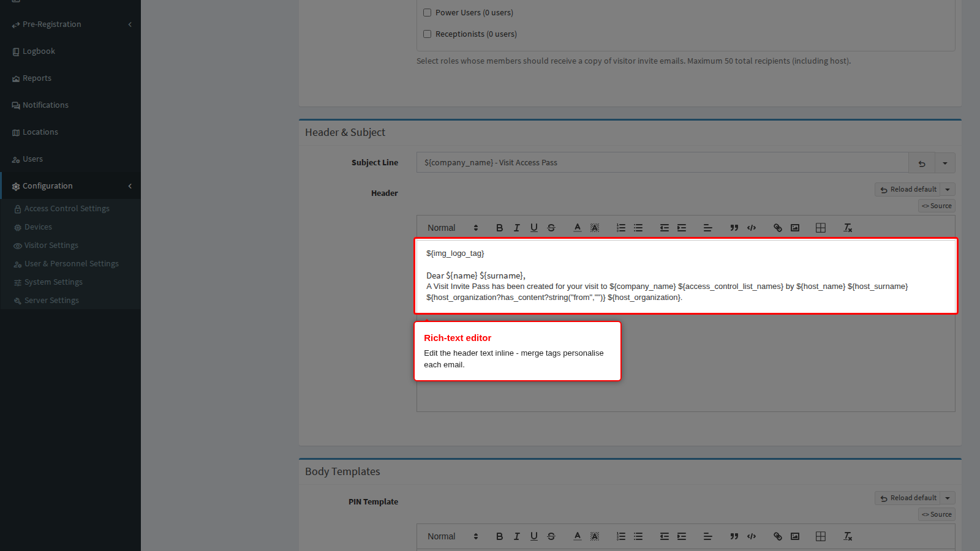Open Access Control Settings submenu item

[x=70, y=209]
